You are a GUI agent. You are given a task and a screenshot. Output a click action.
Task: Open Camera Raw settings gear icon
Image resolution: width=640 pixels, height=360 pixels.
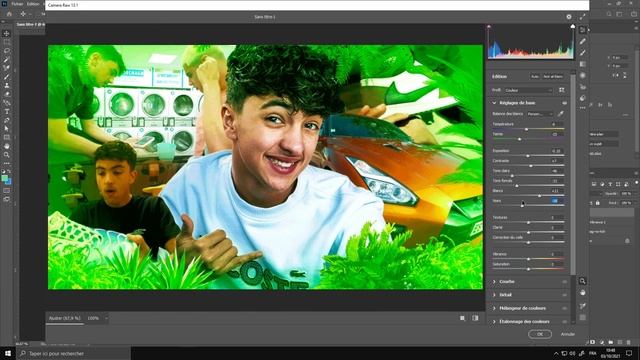(569, 17)
